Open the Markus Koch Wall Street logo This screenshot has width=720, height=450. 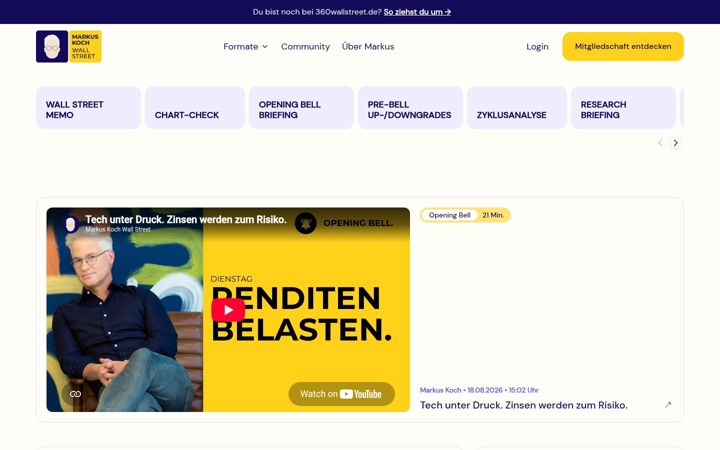[69, 46]
